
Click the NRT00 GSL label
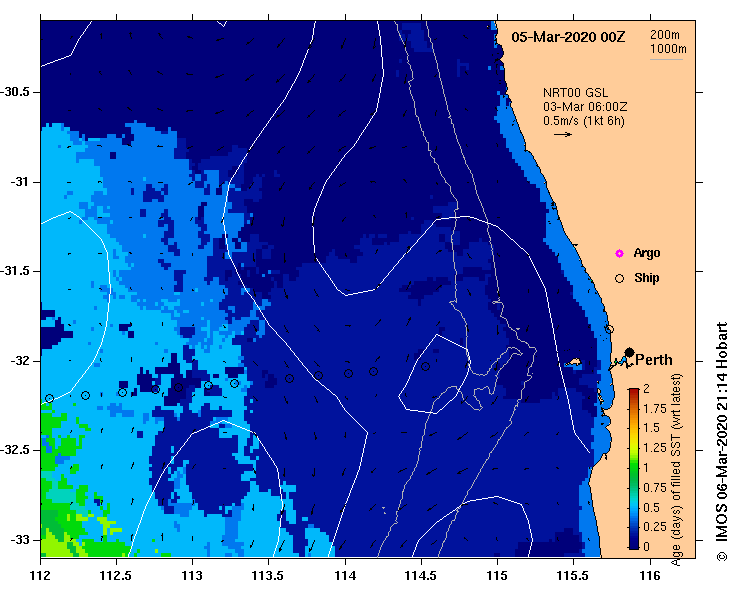575,92
